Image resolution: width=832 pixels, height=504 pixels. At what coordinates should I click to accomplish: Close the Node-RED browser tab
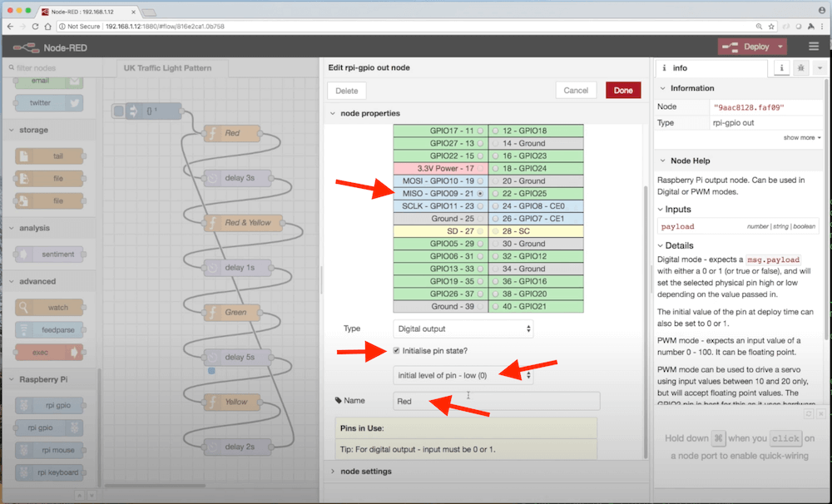tap(133, 12)
